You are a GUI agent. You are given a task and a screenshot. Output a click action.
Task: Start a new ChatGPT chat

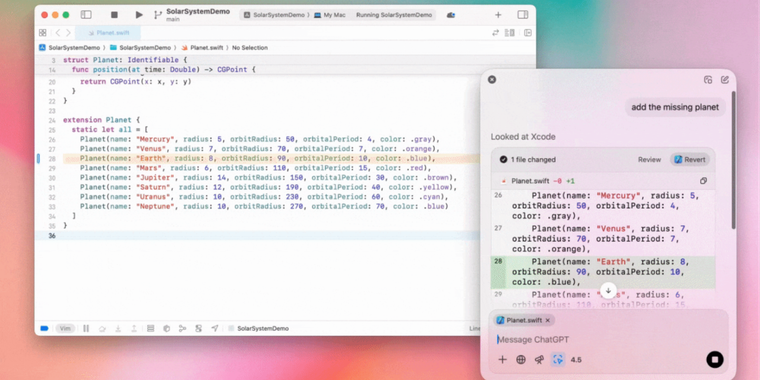point(725,80)
